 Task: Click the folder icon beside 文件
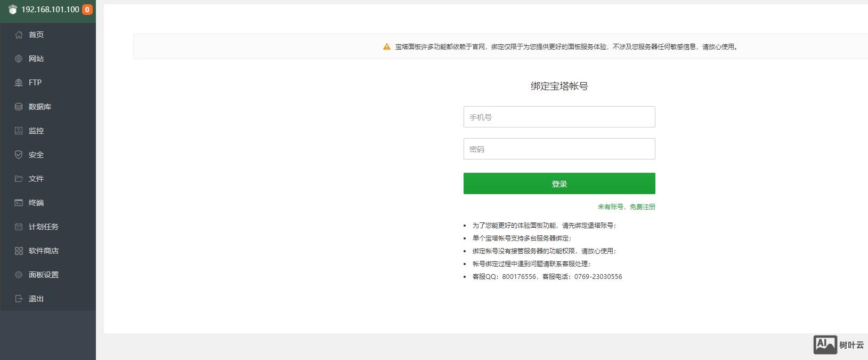click(x=19, y=179)
